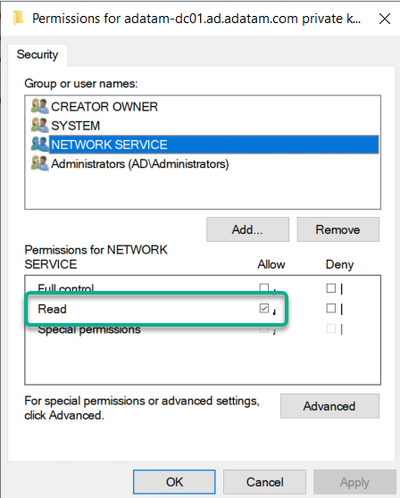Click the Allow column header
The height and width of the screenshot is (498, 400).
[x=271, y=265]
